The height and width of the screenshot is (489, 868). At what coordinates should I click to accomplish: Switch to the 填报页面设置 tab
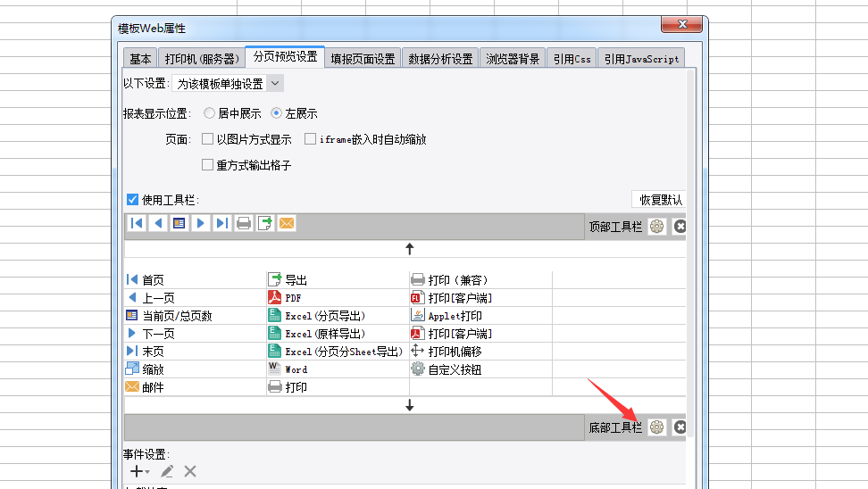(x=363, y=59)
